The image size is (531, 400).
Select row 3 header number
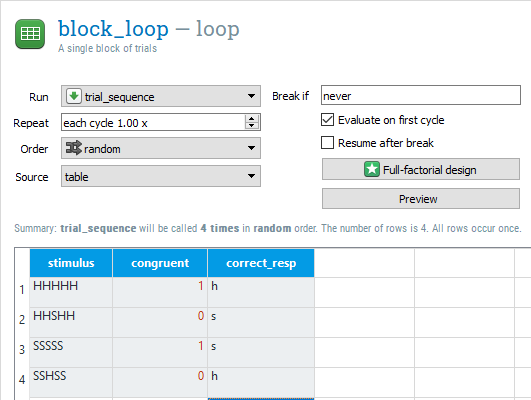click(22, 349)
